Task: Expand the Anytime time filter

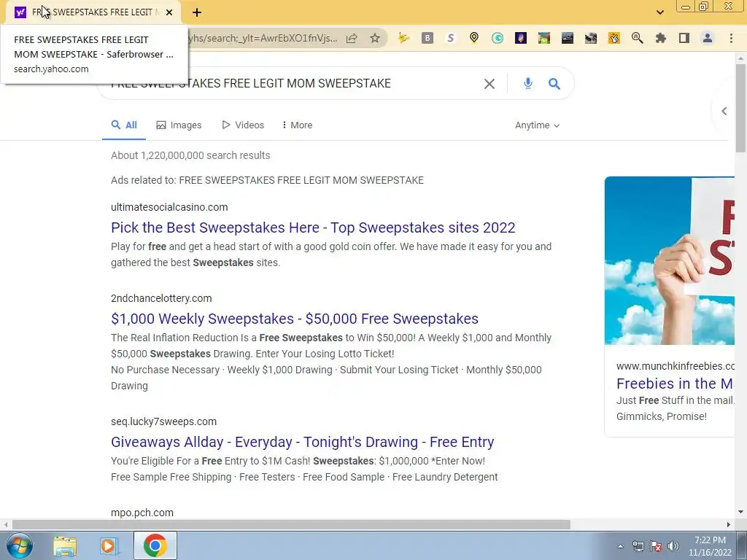Action: click(x=537, y=125)
